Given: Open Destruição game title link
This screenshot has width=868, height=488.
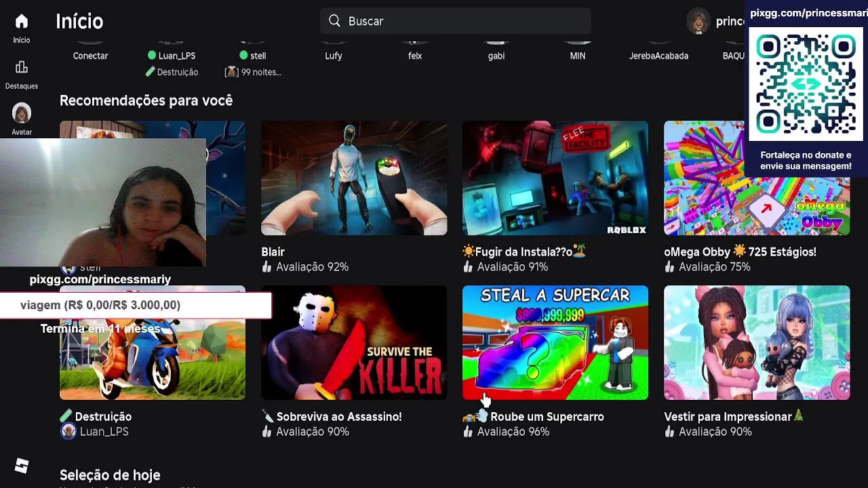Looking at the screenshot, I should (96, 417).
